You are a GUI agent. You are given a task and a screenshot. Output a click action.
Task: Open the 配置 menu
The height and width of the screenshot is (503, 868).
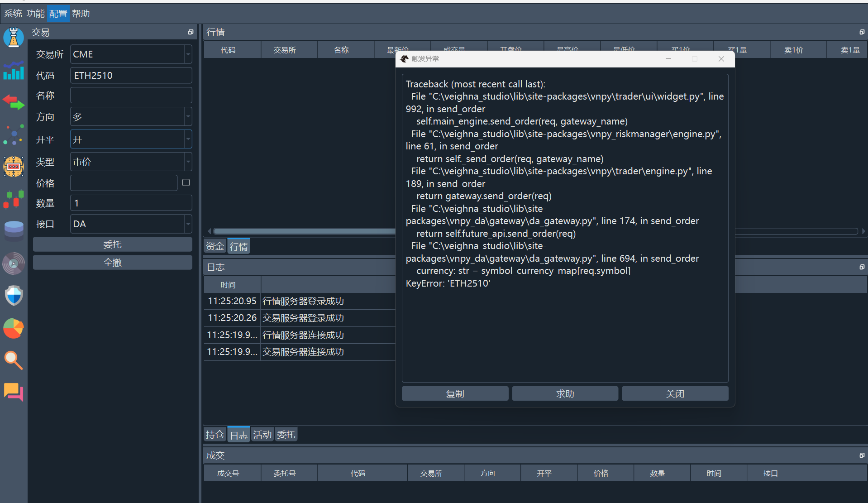pos(58,14)
